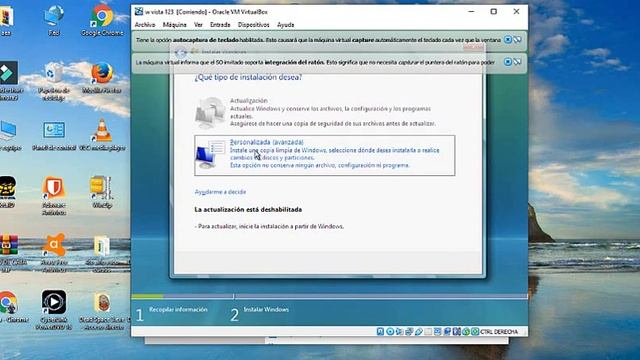
Task: Select the Dead Space shortcut on desktop
Action: 103,310
